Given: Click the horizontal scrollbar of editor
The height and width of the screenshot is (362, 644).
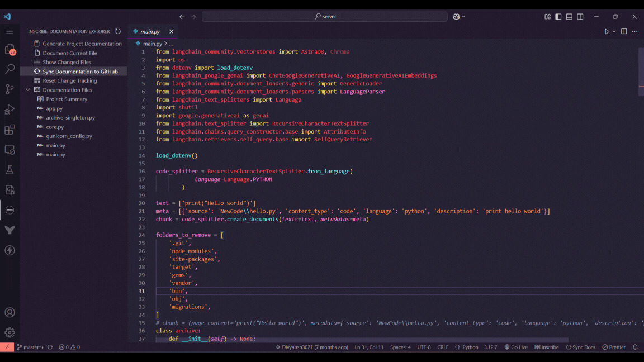Looking at the screenshot, I should (x=362, y=340).
